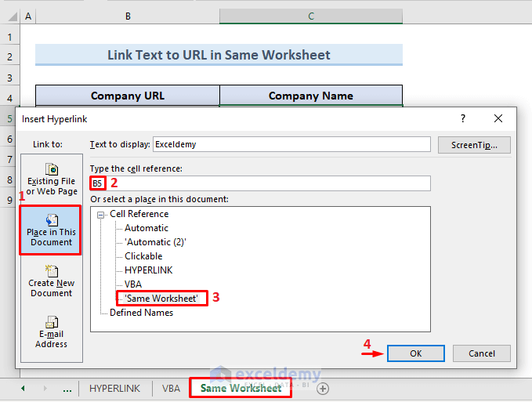Click the worksheet title 'Link Text to URL' cell
The image size is (532, 402).
219,55
